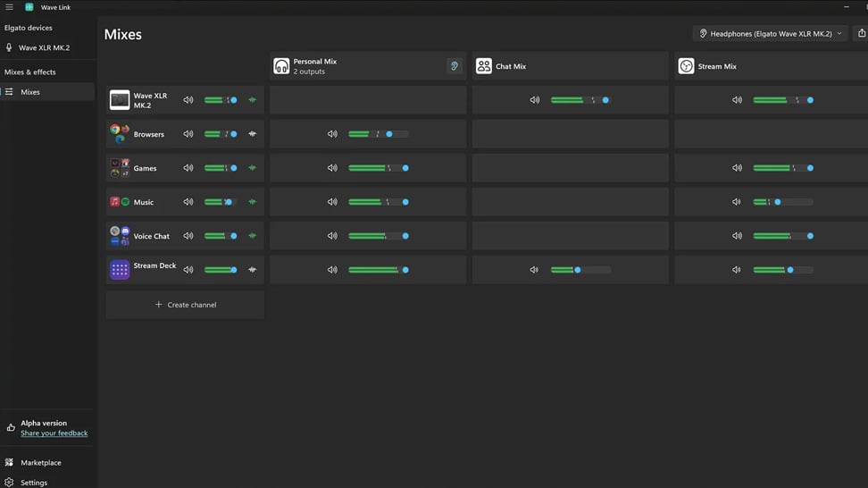Mute Voice Chat in Personal Mix
Viewport: 868px width, 488px height.
332,236
